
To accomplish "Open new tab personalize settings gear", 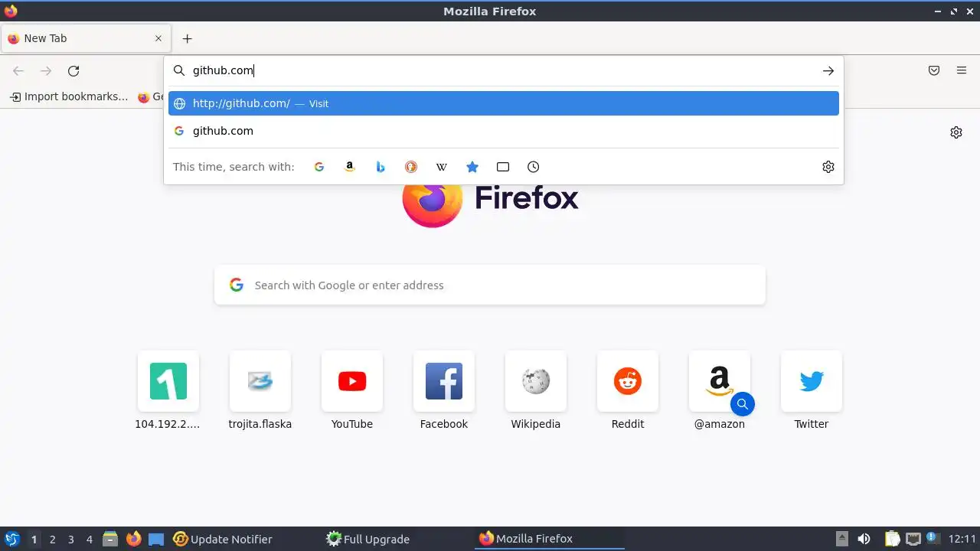I will (956, 132).
